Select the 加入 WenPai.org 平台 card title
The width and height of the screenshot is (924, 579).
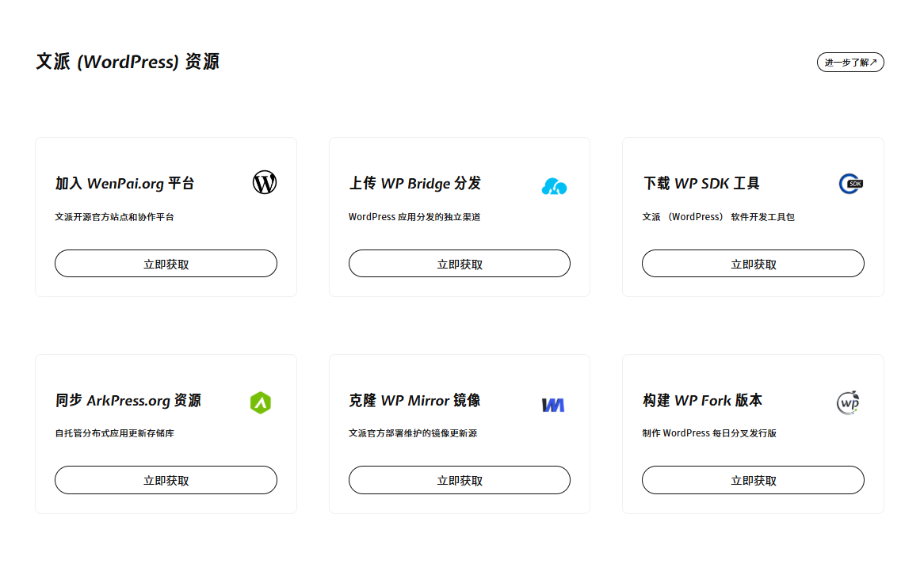tap(125, 184)
